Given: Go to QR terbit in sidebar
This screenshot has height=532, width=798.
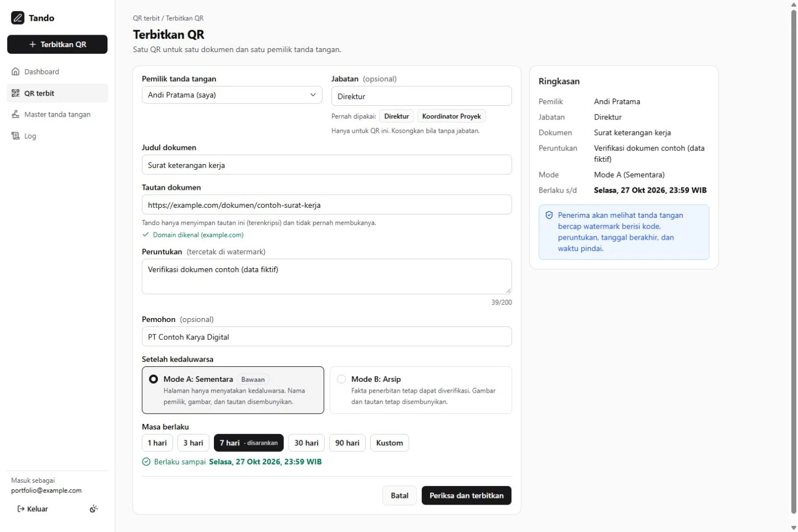Looking at the screenshot, I should coord(57,94).
